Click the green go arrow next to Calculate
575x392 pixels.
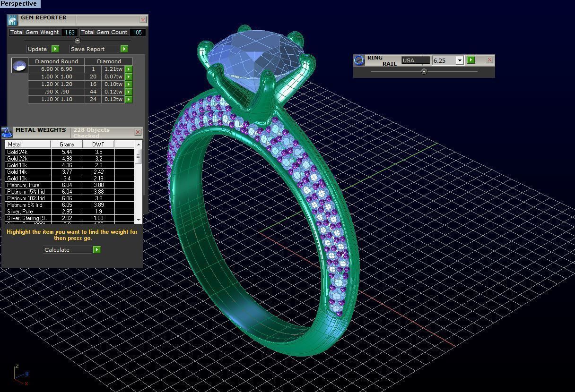coord(96,249)
